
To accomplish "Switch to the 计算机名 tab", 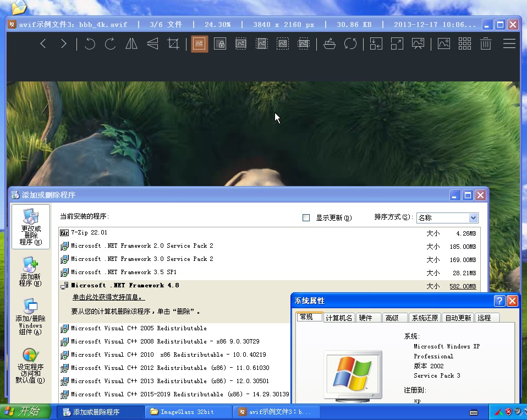I will click(339, 318).
